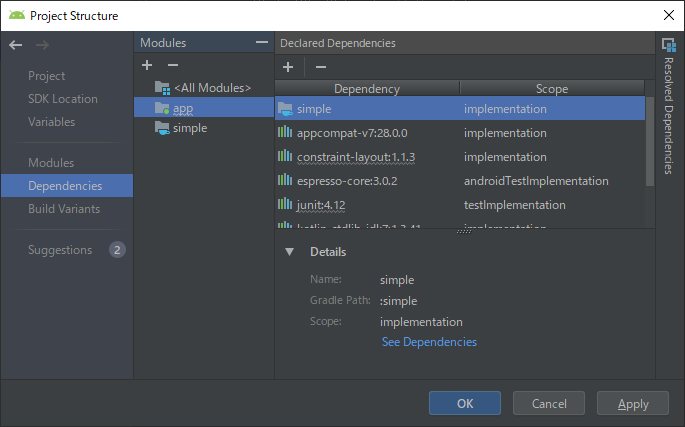Add a declared dependency with plus icon
Viewport: 685px width, 427px height.
click(288, 67)
